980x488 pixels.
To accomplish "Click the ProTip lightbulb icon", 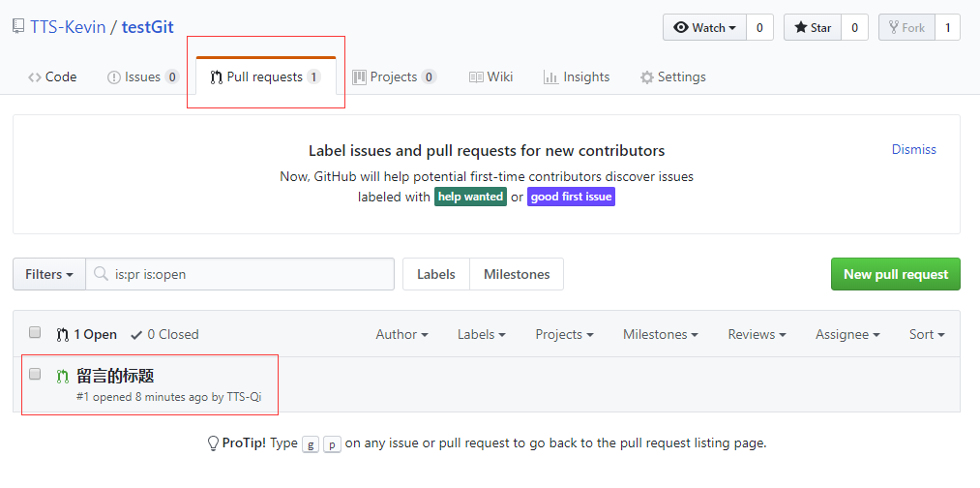I will [x=213, y=443].
